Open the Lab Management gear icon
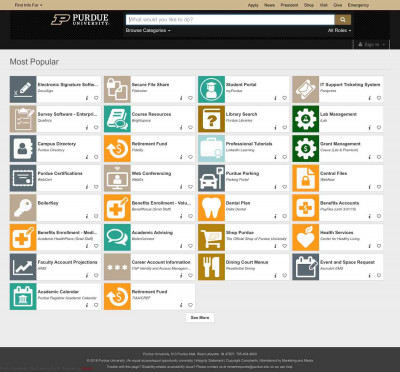The image size is (400, 372). coord(306,119)
